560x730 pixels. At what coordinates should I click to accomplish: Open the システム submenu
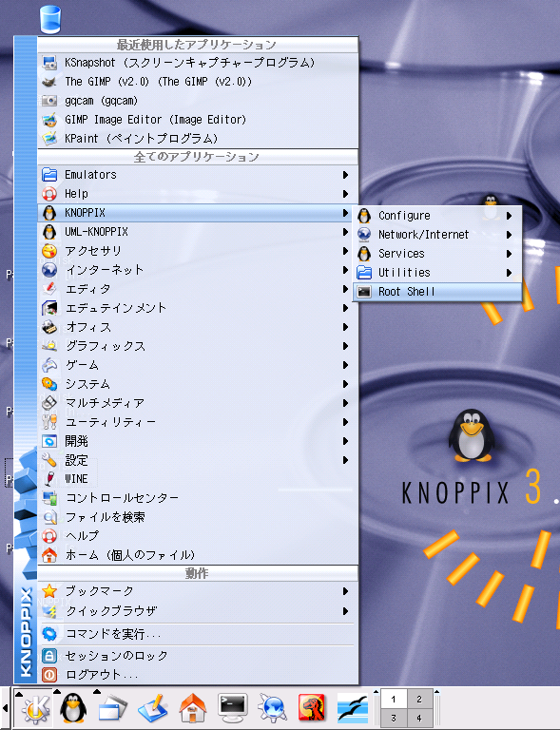click(198, 384)
